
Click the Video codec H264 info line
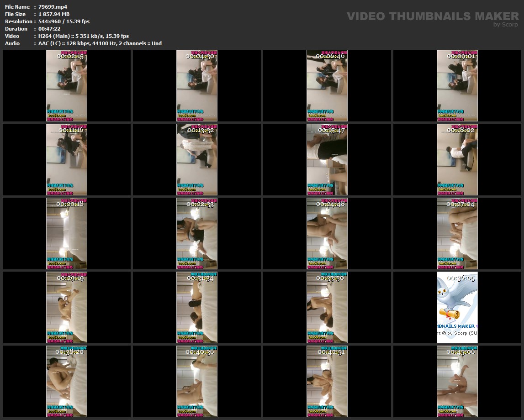(84, 36)
